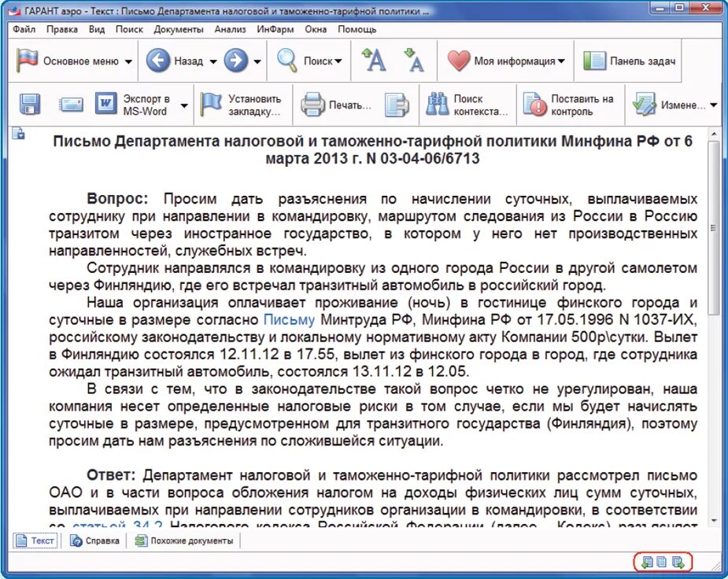Open Моя информация heart icon
The image size is (728, 579).
[x=501, y=61]
